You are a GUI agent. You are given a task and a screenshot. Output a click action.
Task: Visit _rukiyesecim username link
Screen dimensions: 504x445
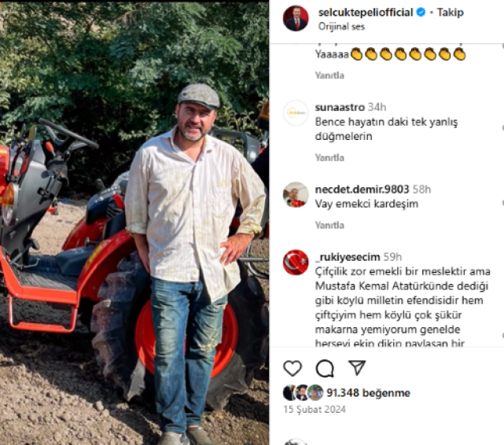[348, 257]
